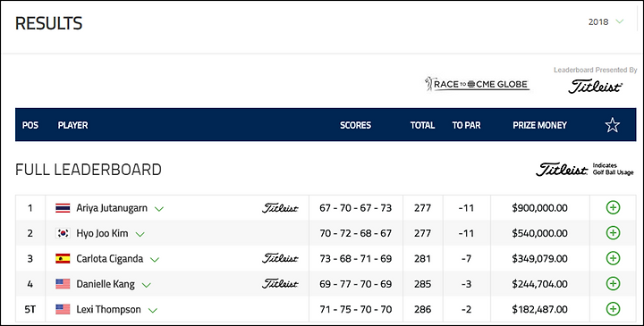Sort by the TO PAR column header
644x326 pixels.
click(466, 125)
